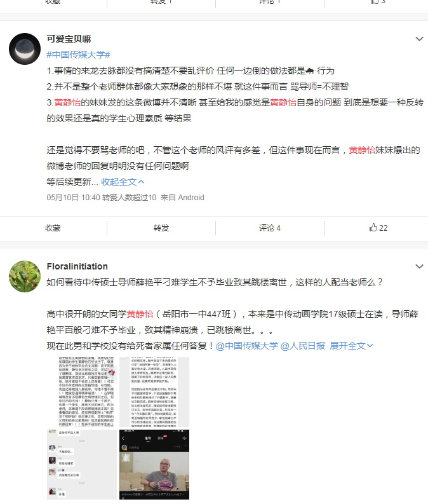The width and height of the screenshot is (428, 504).
Task: Open the #中国传媒大学# hashtag
Action: [x=78, y=55]
